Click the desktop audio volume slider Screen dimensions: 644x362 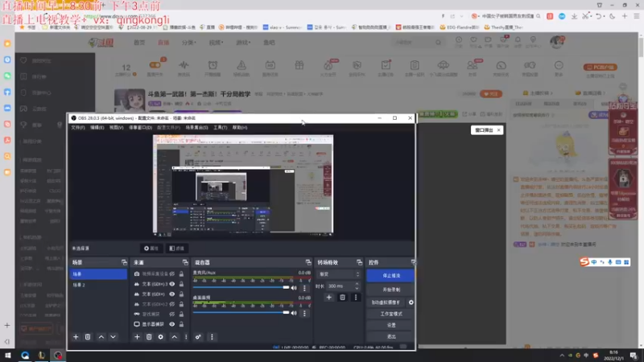(241, 313)
